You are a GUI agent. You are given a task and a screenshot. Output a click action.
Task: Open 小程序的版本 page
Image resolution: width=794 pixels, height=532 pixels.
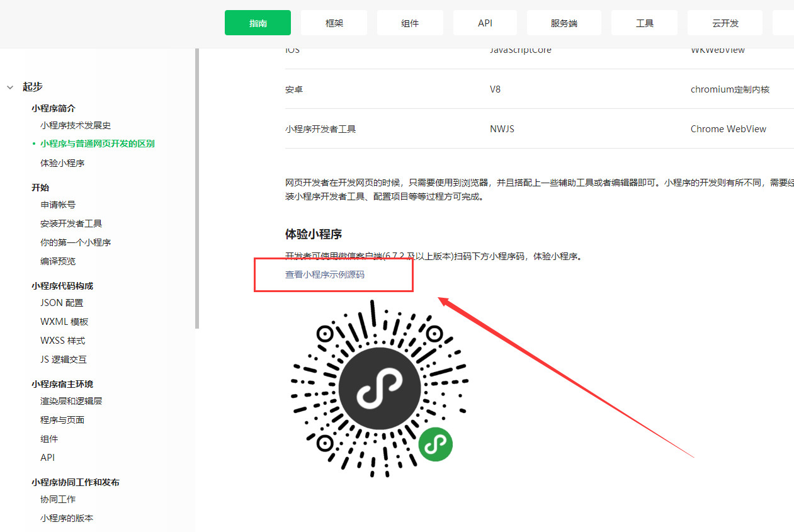(67, 518)
